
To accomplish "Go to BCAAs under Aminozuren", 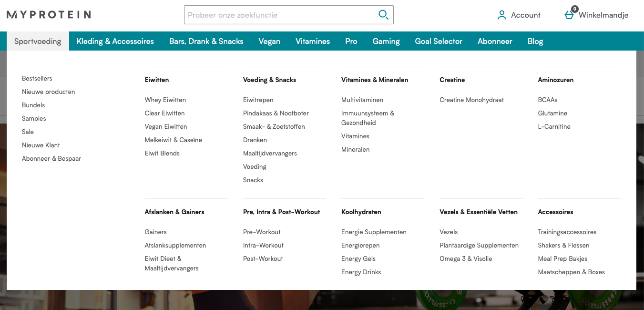I will click(x=548, y=100).
